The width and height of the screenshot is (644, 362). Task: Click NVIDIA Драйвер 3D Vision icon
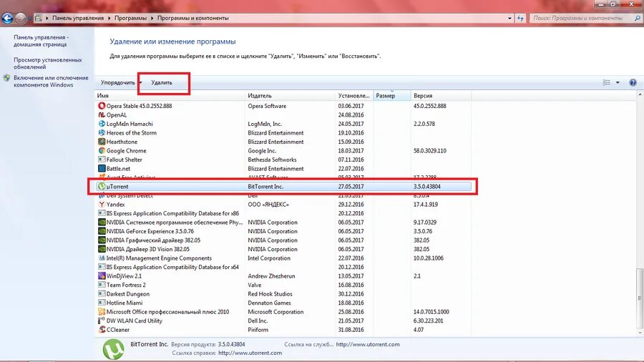tap(102, 249)
